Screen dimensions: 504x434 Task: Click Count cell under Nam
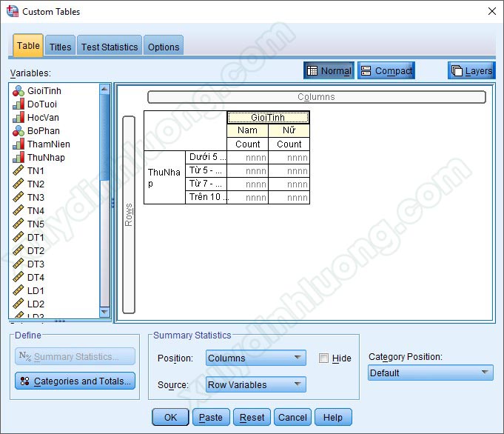coord(247,144)
